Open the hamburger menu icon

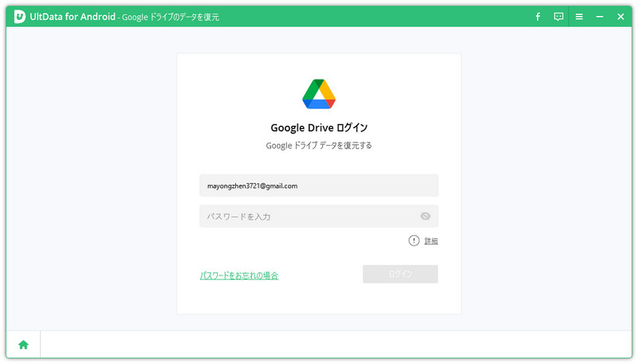(579, 17)
